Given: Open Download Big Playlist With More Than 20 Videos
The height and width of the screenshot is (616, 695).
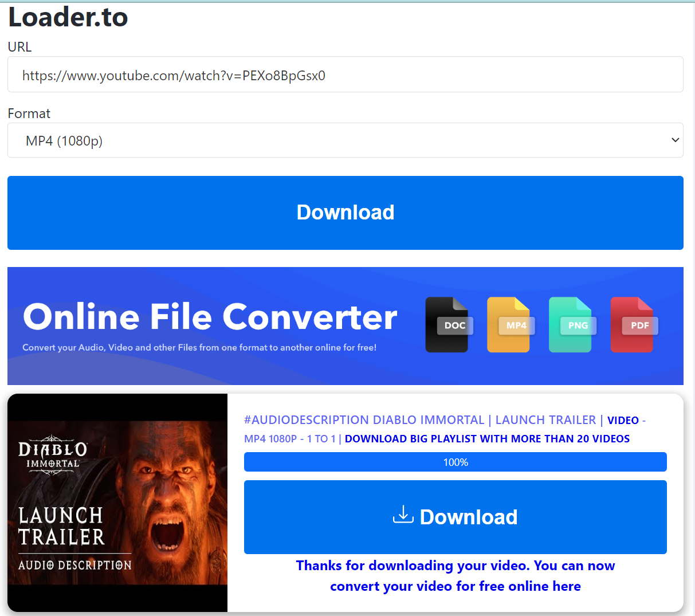Looking at the screenshot, I should click(x=487, y=439).
